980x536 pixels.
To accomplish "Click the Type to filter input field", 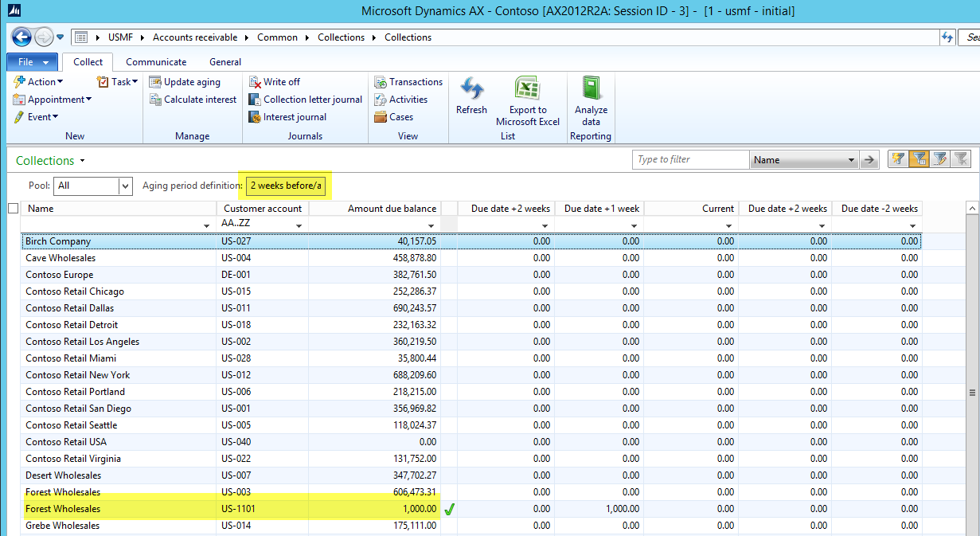I will pyautogui.click(x=689, y=160).
